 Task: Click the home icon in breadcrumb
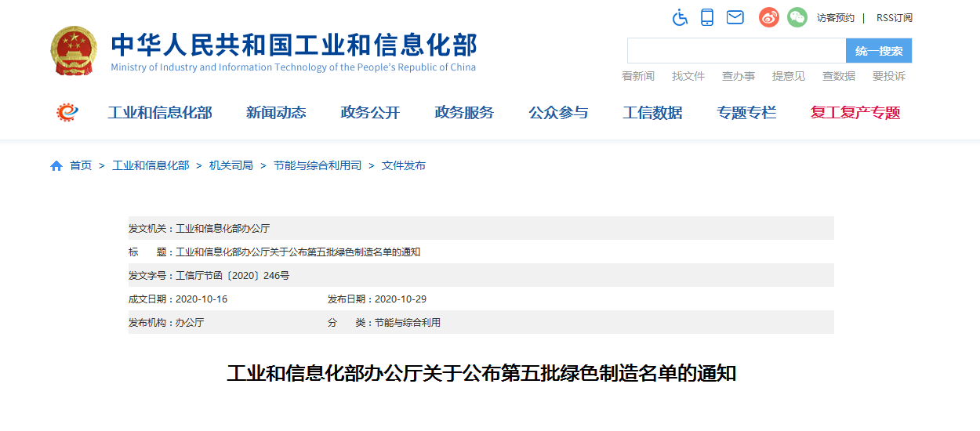click(56, 166)
